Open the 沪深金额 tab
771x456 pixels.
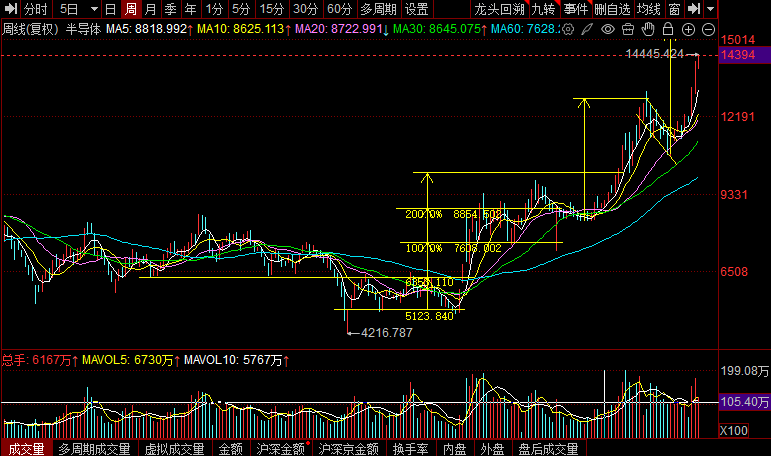click(281, 449)
